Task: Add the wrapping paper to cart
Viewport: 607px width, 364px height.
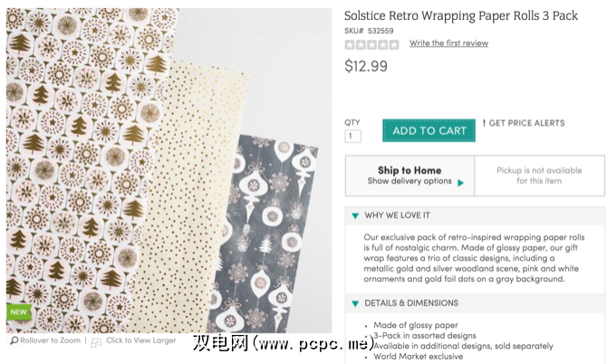Action: click(429, 130)
